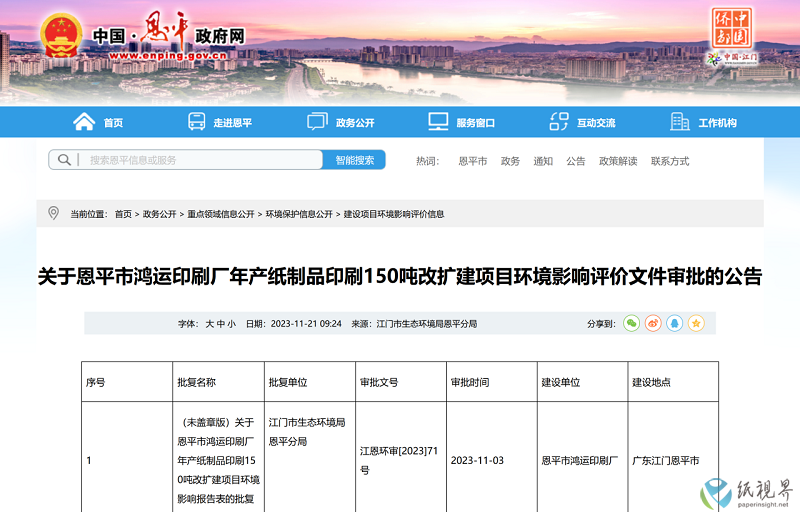Click the magnifier icon in search box

(64, 160)
